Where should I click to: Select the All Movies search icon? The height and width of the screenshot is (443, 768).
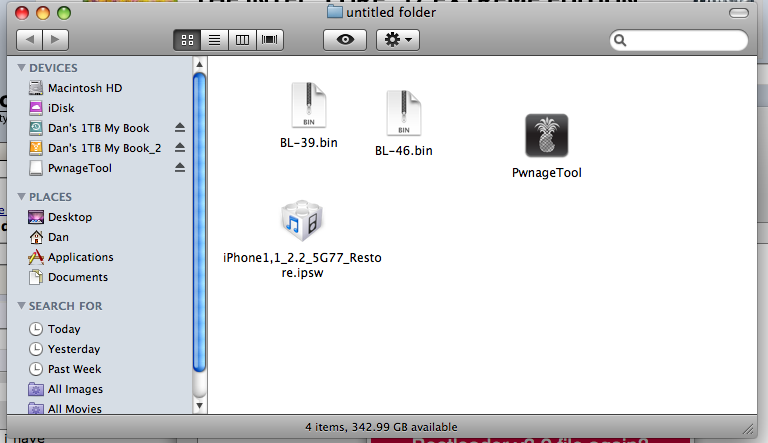tap(36, 408)
